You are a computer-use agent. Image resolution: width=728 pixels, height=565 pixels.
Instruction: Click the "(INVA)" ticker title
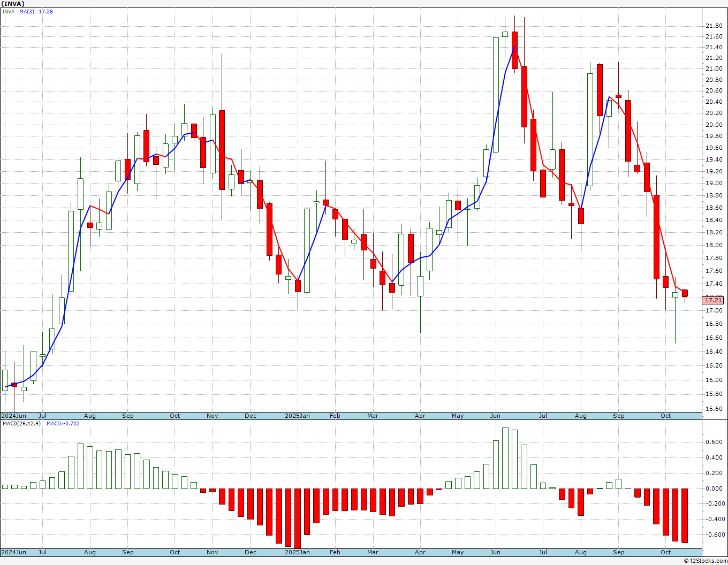[x=13, y=4]
